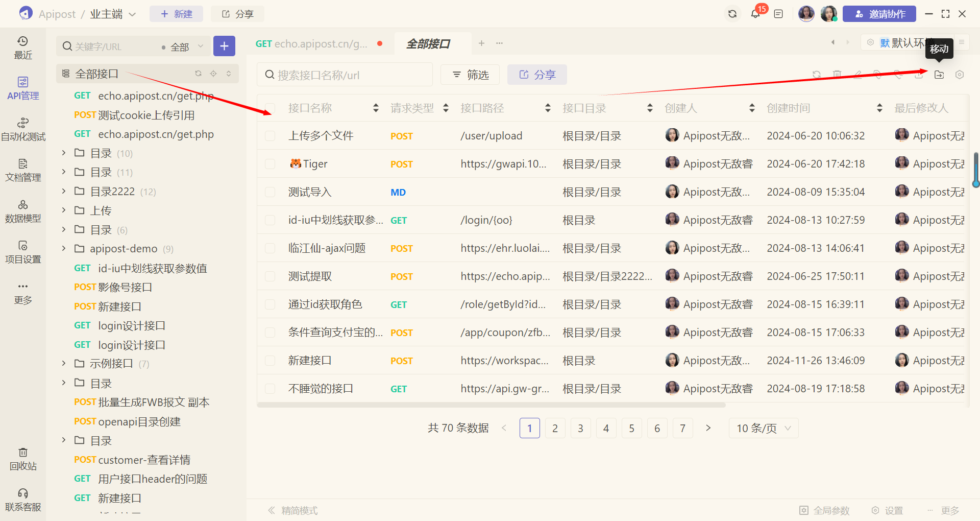
Task: Tick the select-all checkbox in the table header
Action: click(x=270, y=108)
